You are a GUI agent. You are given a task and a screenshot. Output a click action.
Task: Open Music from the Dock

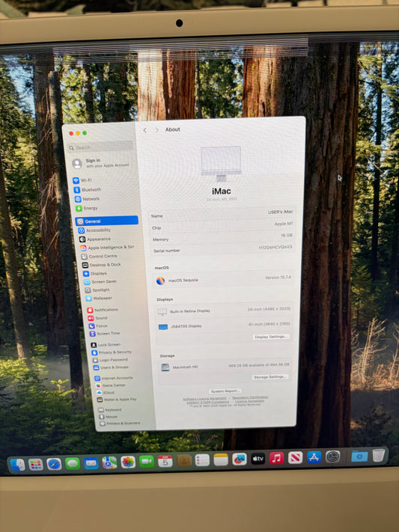(x=276, y=459)
